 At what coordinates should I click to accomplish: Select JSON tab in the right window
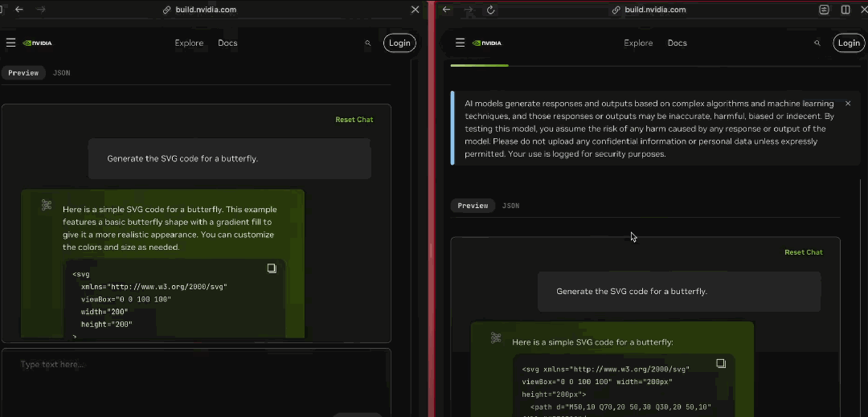[x=511, y=206]
